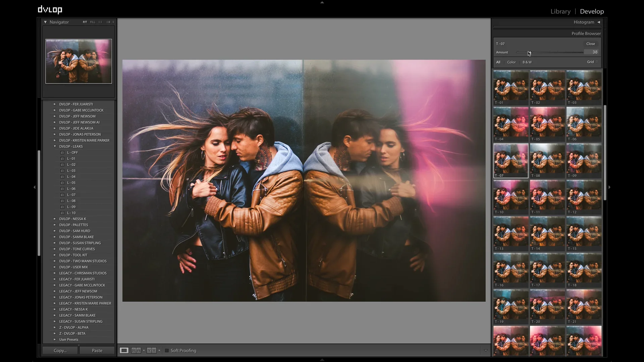Select the T - 11 profile thumbnail
This screenshot has height=362, width=644.
point(547,196)
